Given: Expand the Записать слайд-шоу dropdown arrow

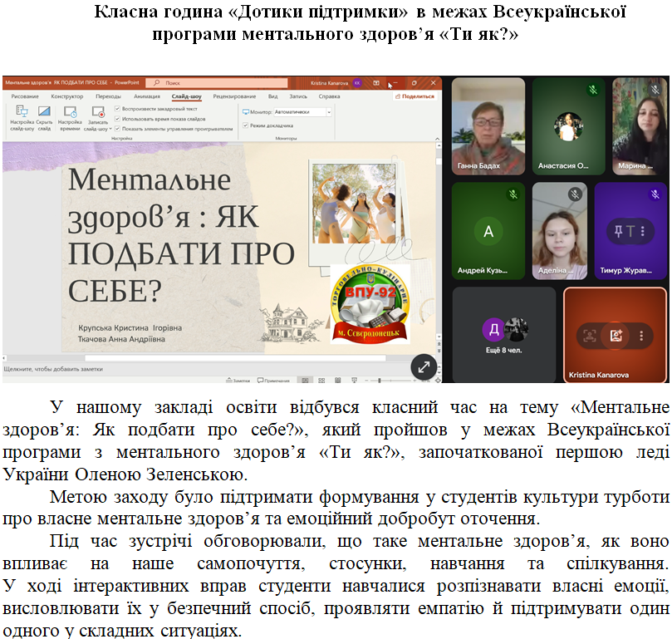Looking at the screenshot, I should (109, 130).
